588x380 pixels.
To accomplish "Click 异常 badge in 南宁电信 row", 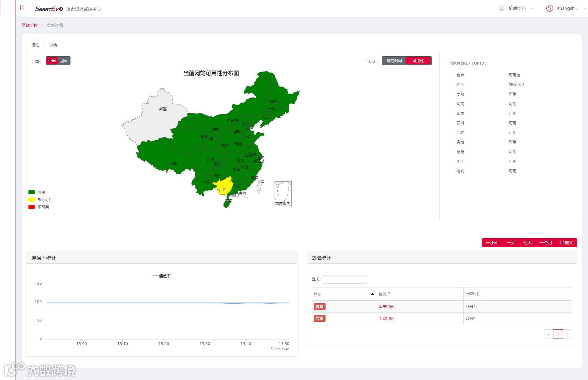I will [x=319, y=307].
